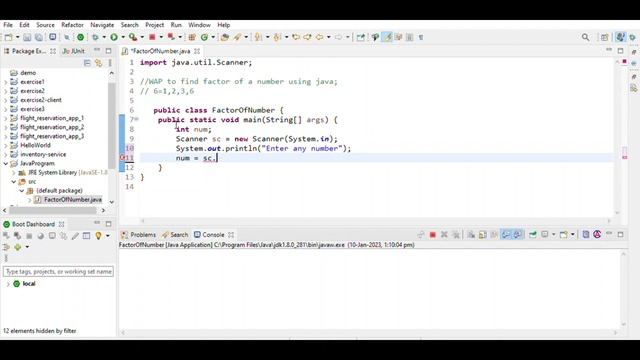Click the Terminate red square in Console toolbar

(433, 235)
